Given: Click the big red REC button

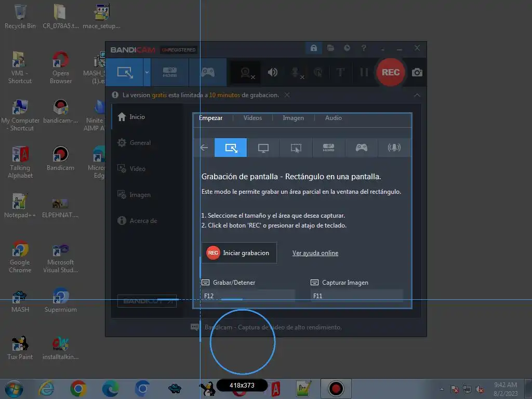Looking at the screenshot, I should click(391, 72).
